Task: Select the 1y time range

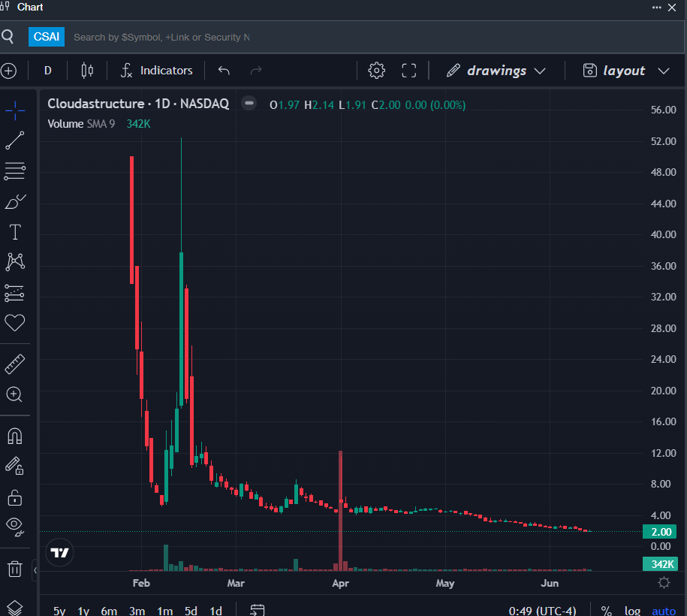Action: (x=83, y=610)
